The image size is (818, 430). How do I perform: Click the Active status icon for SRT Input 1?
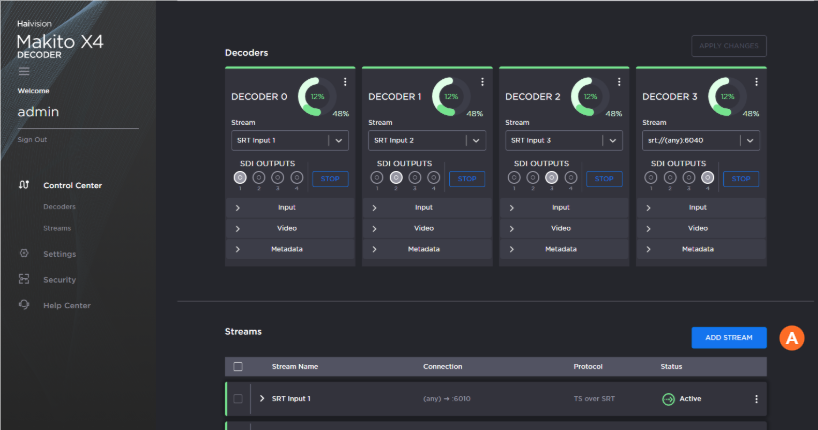[668, 399]
